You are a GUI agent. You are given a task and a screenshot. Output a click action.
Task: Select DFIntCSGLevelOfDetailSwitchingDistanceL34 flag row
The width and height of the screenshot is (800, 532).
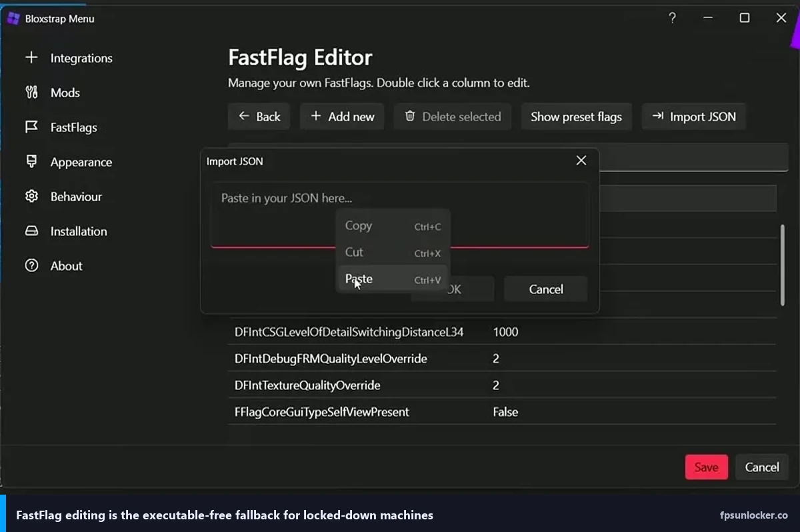pyautogui.click(x=501, y=332)
